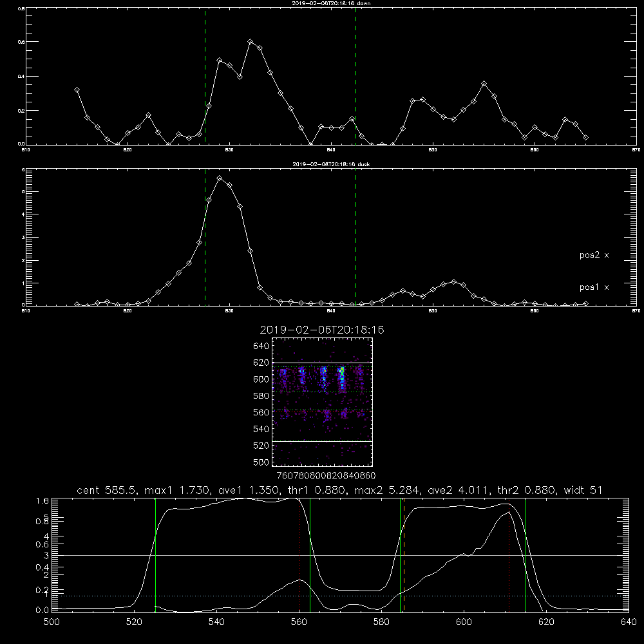Click the 640 y-axis label of spectrogram image
644x644 pixels.
click(261, 346)
